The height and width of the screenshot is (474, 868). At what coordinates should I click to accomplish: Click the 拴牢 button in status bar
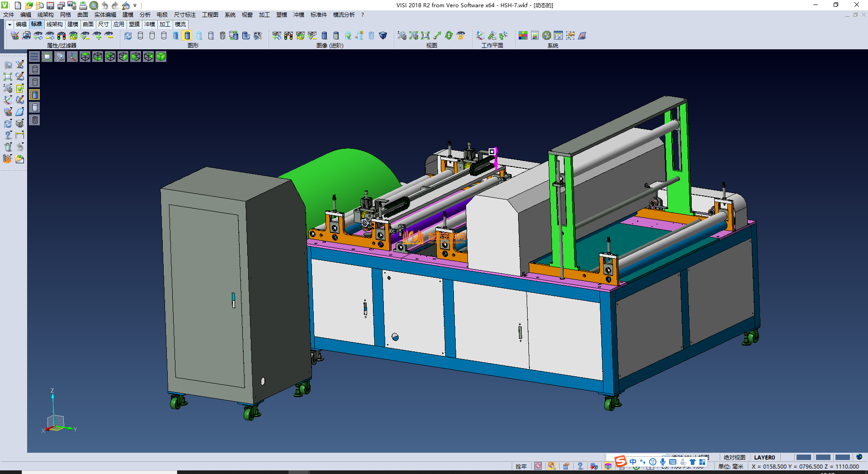coord(521,466)
